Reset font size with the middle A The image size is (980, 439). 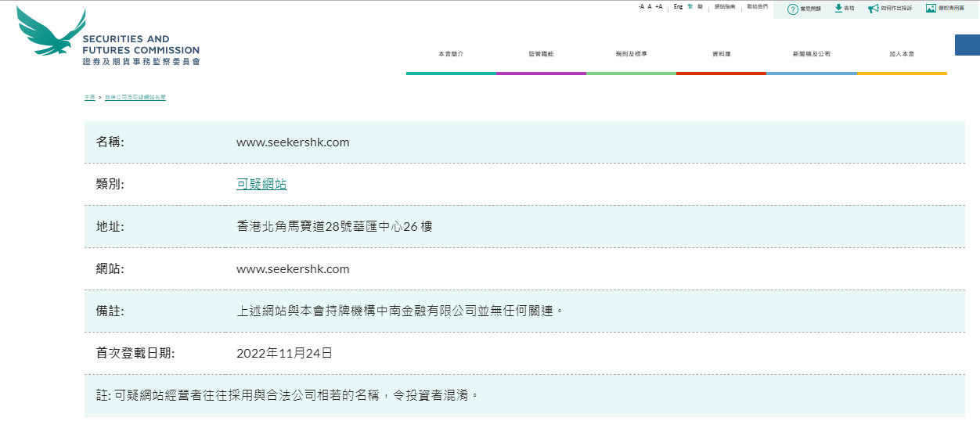(650, 6)
